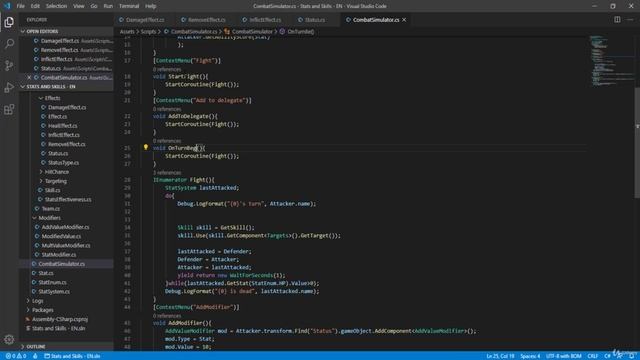Click the CombatSimulator.cs breadcrumb
This screenshot has height=360, width=640.
194,31
